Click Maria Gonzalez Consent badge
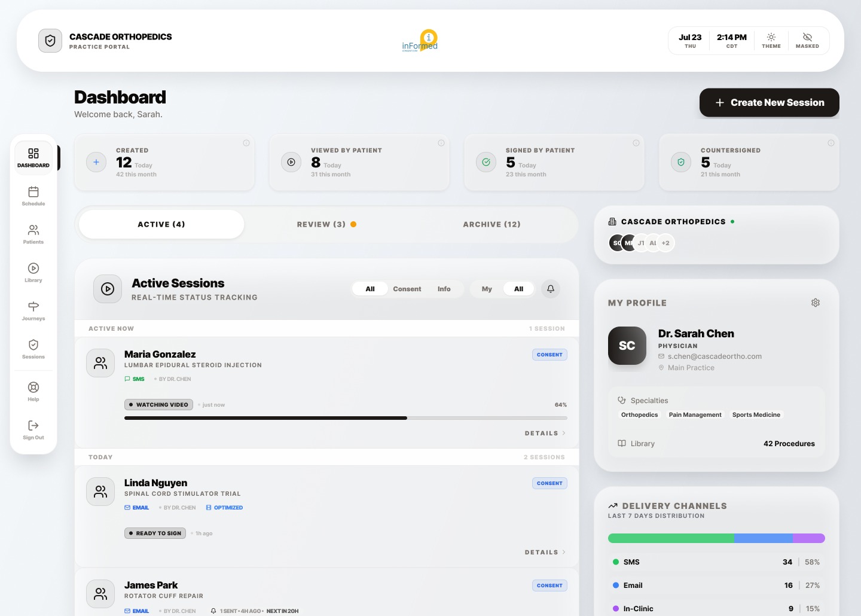The image size is (861, 616). [x=549, y=355]
